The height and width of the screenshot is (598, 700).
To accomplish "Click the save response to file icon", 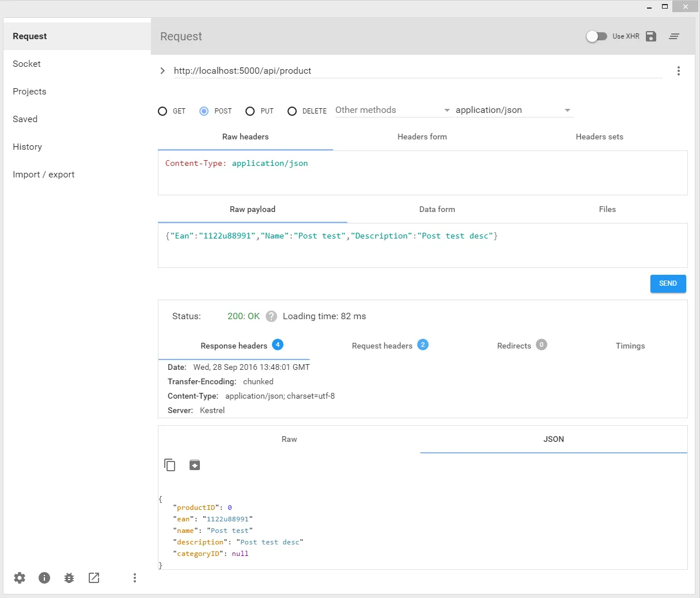I will [x=195, y=465].
